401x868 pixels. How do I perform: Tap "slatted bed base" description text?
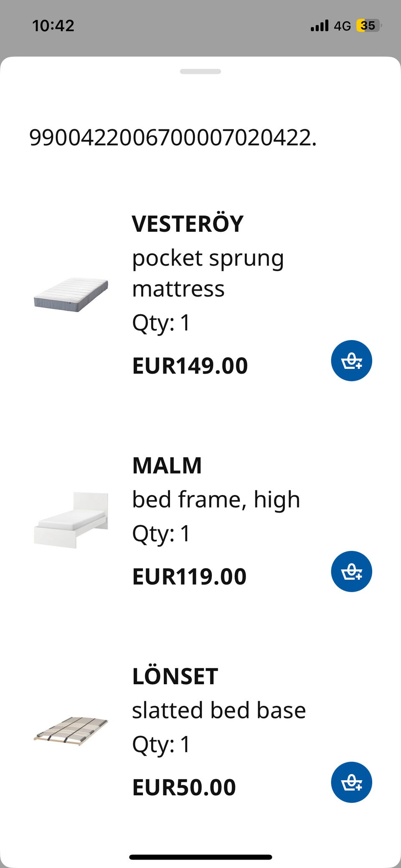[x=219, y=710]
